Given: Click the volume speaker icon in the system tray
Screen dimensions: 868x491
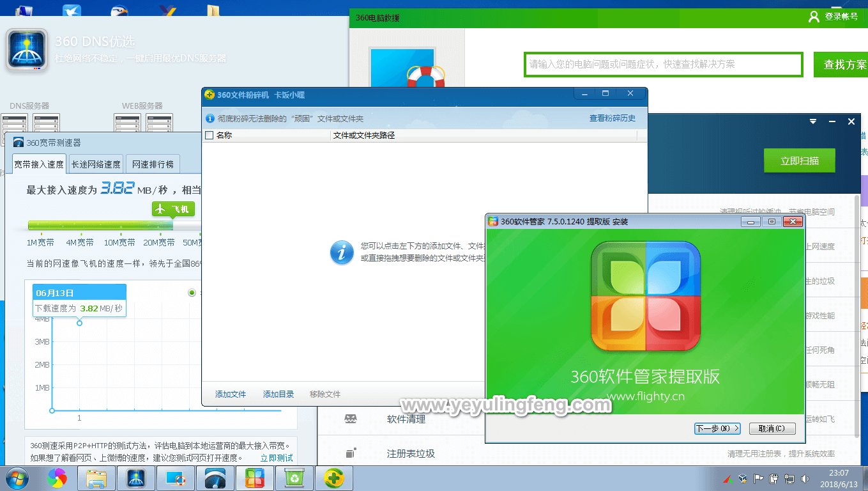Looking at the screenshot, I should 805,478.
